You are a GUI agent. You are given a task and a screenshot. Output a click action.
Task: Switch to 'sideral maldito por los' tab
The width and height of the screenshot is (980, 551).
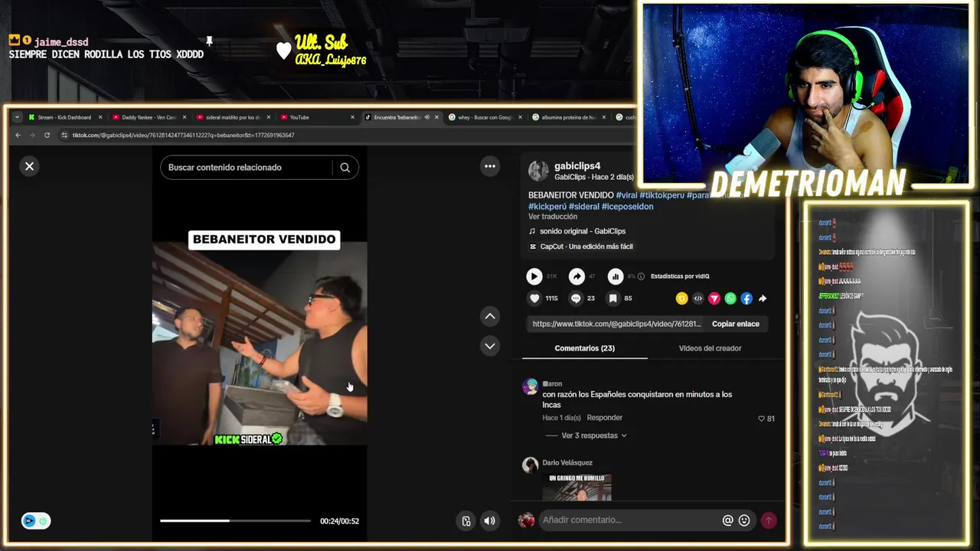[x=234, y=117]
